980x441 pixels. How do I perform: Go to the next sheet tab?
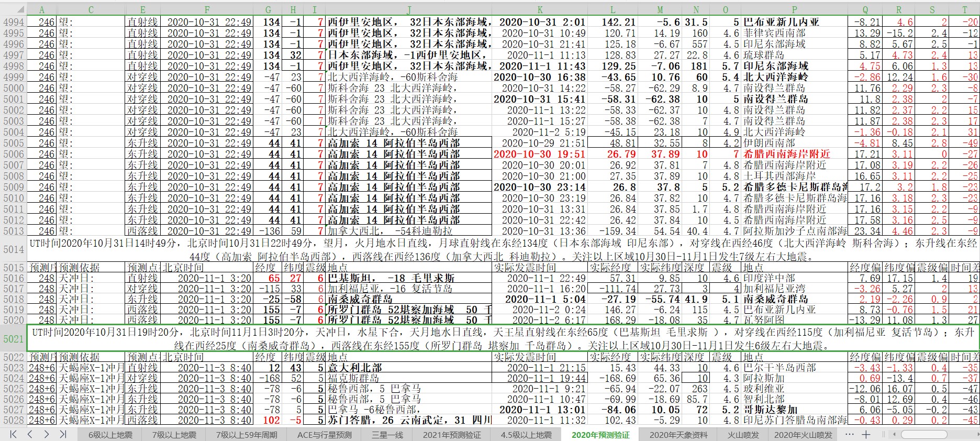47,434
